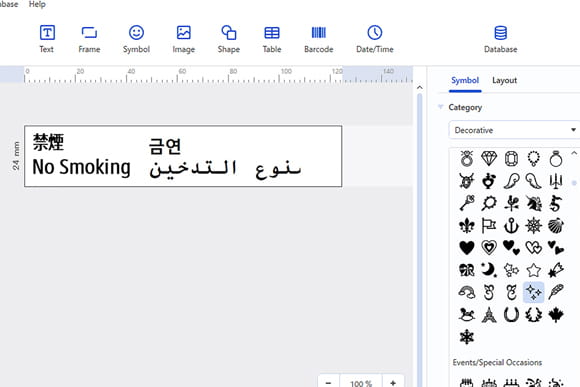This screenshot has height=387, width=580.
Task: Select the unicorn symbol
Action: [533, 203]
